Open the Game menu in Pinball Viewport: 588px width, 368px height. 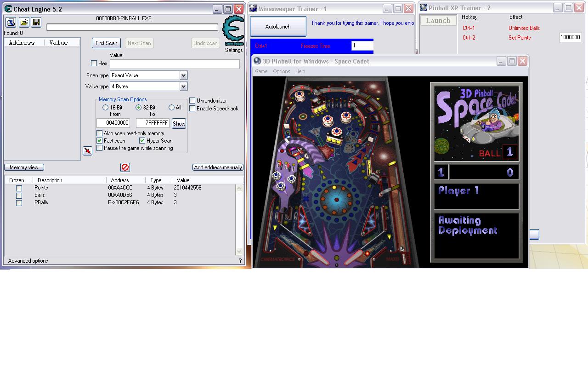click(x=261, y=71)
